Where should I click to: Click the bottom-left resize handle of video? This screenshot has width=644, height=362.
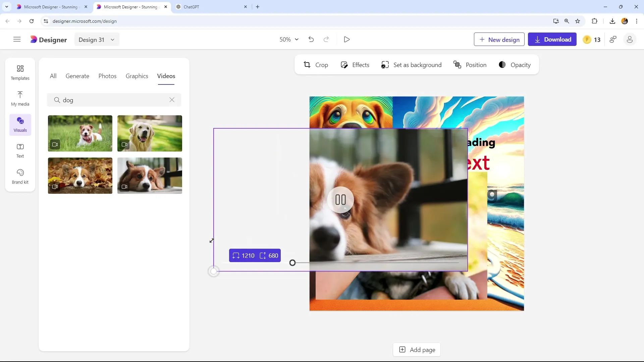214,271
